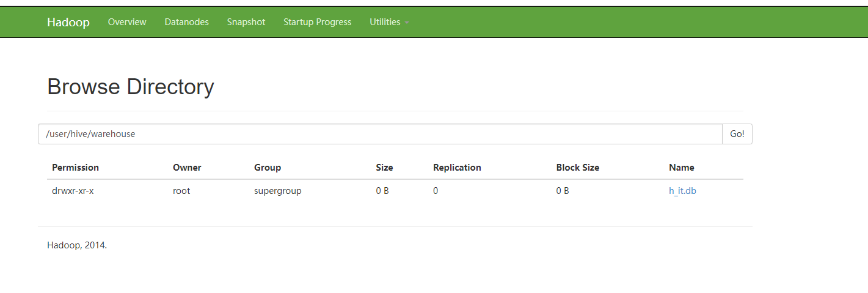
Task: Click the Hadoop brand logo text
Action: [x=68, y=22]
